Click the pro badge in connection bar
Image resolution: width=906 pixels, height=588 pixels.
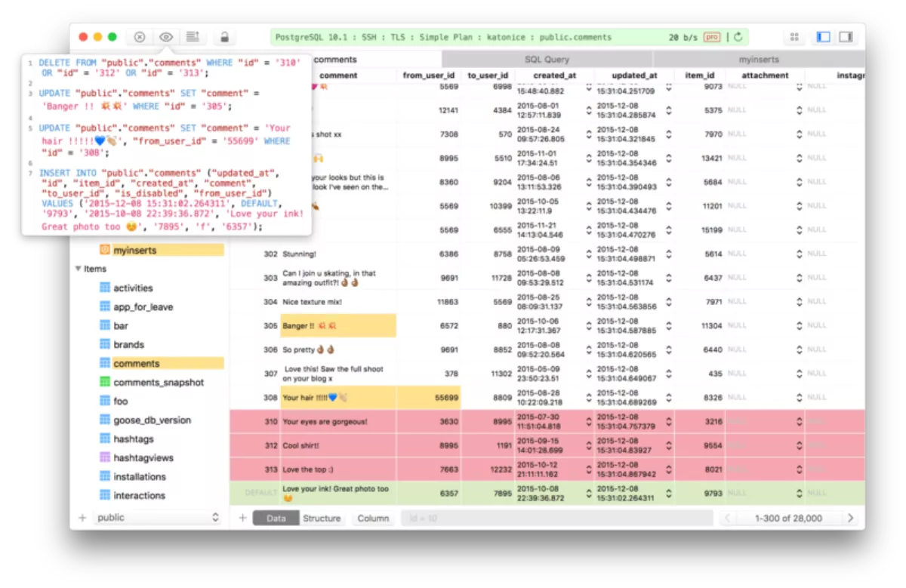[x=711, y=36]
